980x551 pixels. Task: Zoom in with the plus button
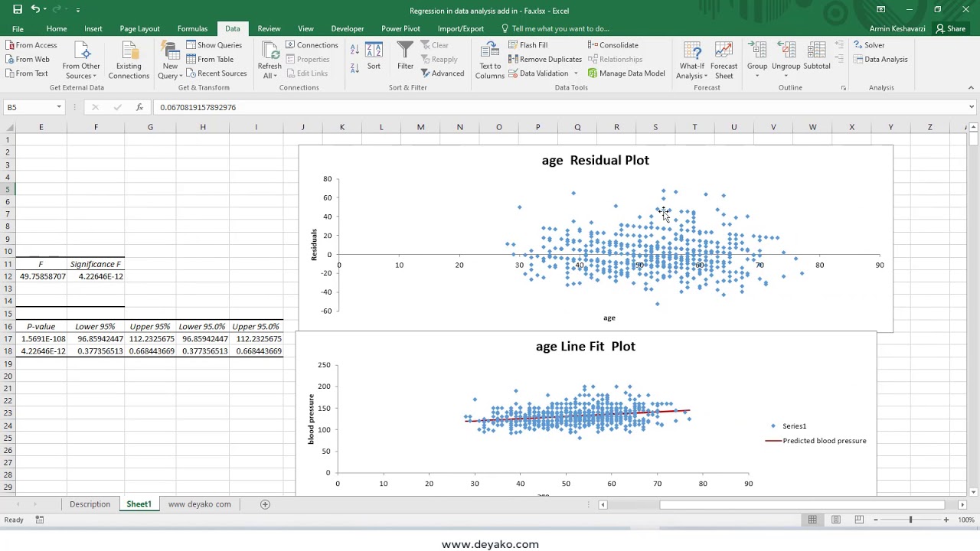(946, 520)
